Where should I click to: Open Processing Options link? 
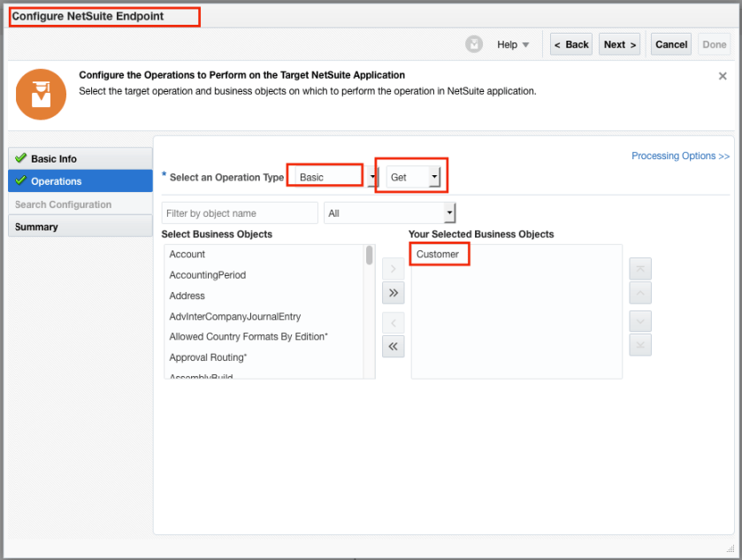tap(680, 156)
